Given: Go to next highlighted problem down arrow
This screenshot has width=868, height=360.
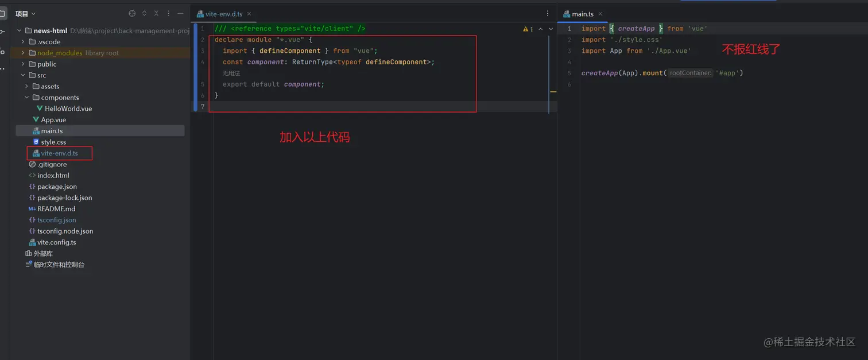Looking at the screenshot, I should pos(551,29).
